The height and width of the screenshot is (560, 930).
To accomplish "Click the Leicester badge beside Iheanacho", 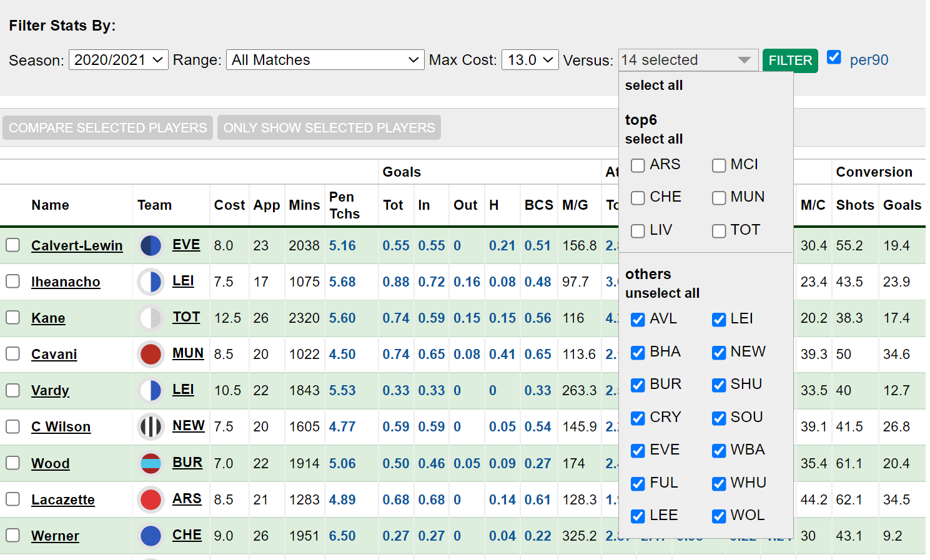I will 151,282.
